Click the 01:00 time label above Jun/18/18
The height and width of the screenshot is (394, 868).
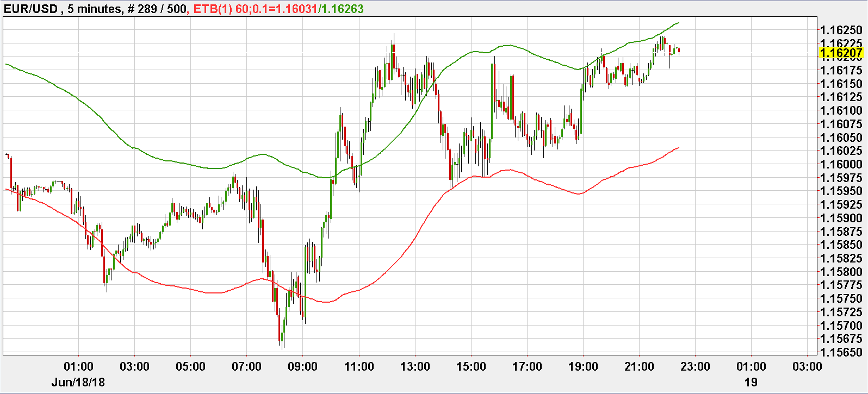pyautogui.click(x=78, y=366)
